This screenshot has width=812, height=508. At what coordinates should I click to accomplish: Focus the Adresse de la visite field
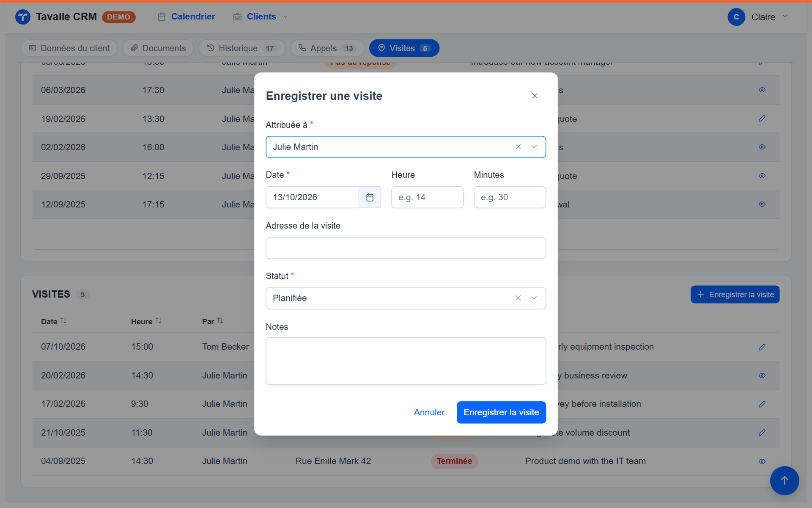pyautogui.click(x=406, y=248)
